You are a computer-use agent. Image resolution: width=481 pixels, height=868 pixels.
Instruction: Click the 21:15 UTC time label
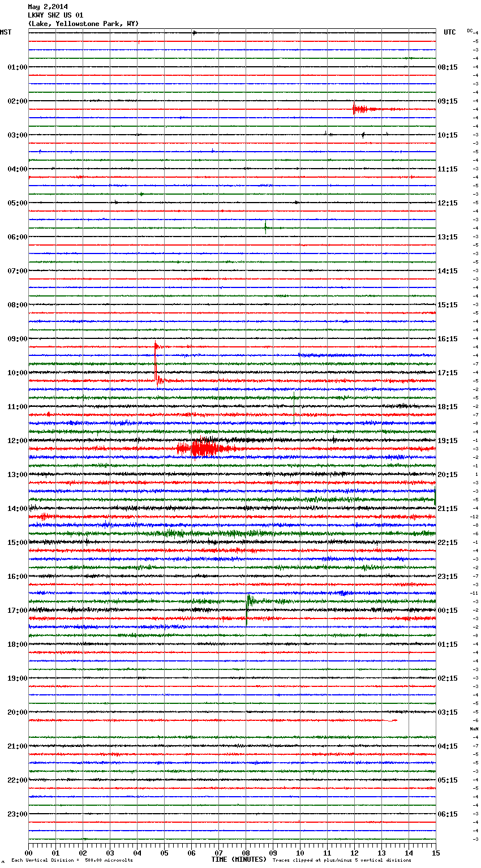click(x=448, y=509)
